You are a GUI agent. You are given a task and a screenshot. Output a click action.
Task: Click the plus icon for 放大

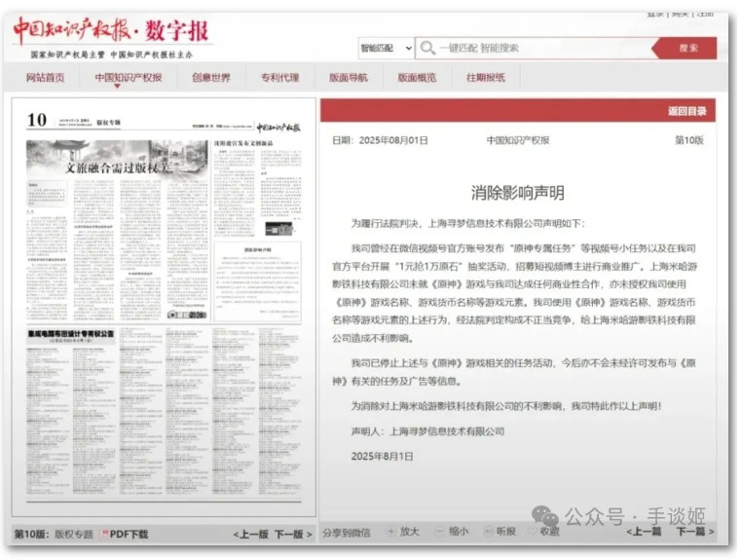coord(390,532)
